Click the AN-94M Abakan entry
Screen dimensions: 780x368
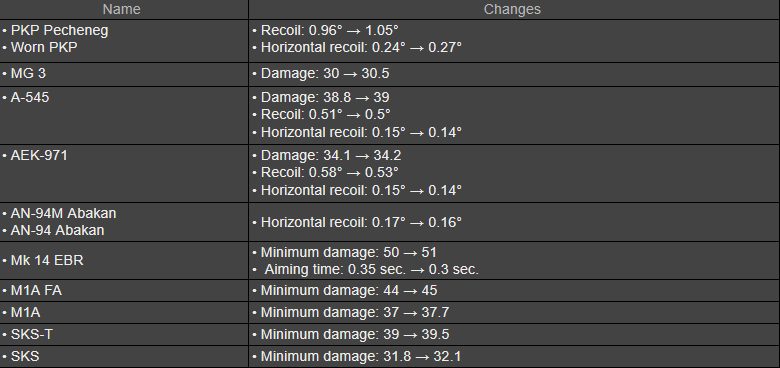point(63,213)
